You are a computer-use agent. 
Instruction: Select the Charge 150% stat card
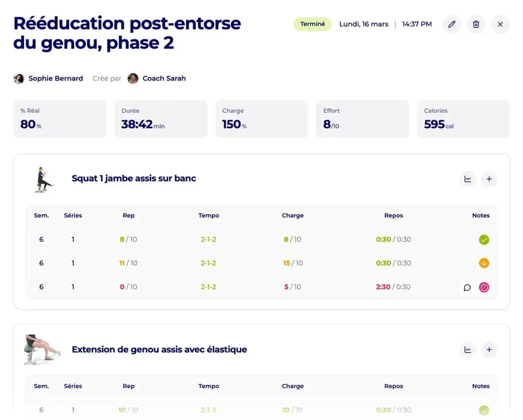(261, 119)
